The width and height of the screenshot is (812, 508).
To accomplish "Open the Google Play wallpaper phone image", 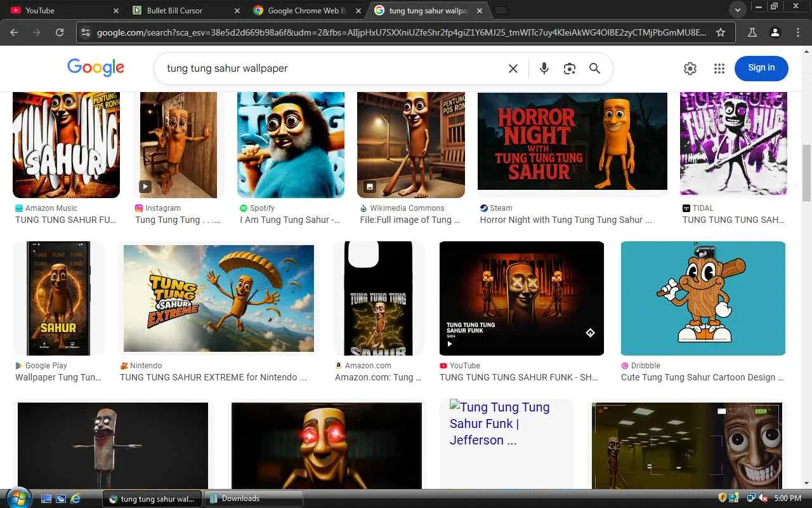I will (59, 298).
